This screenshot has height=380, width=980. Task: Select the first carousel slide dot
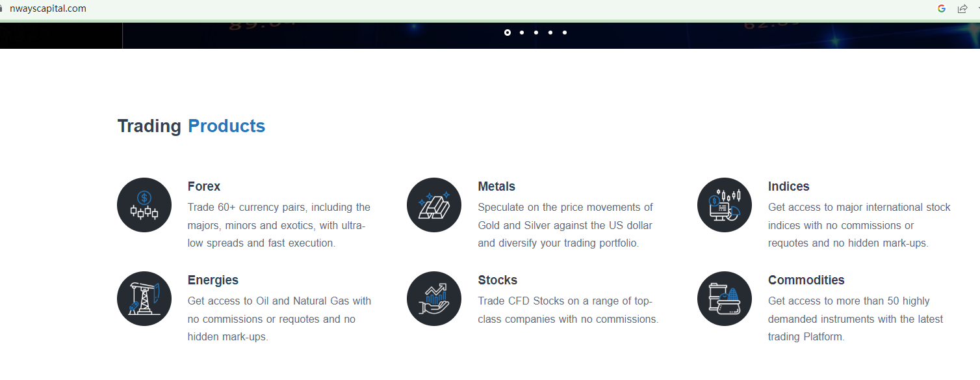tap(508, 33)
